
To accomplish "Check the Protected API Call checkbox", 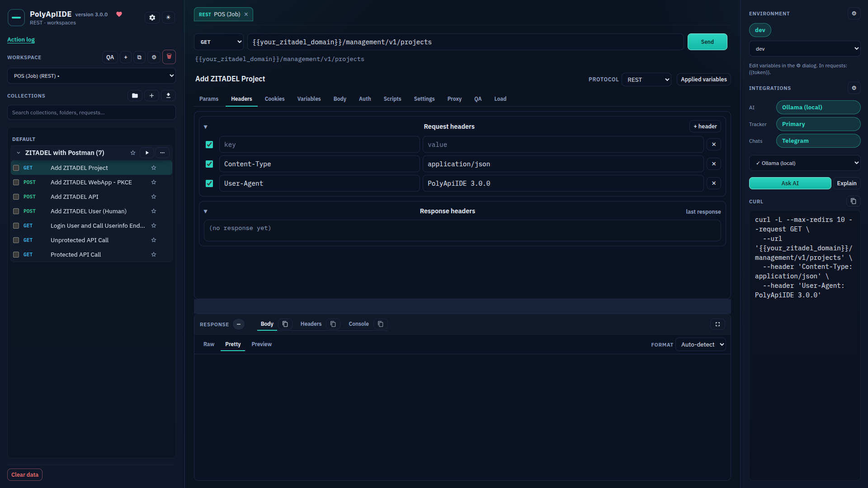I will 16,254.
